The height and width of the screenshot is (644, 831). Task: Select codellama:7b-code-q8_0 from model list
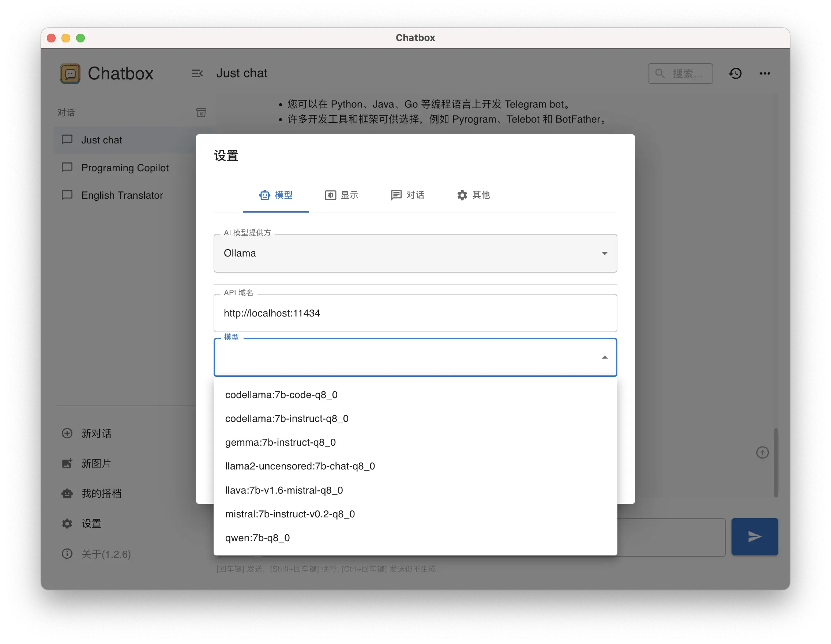(x=281, y=395)
